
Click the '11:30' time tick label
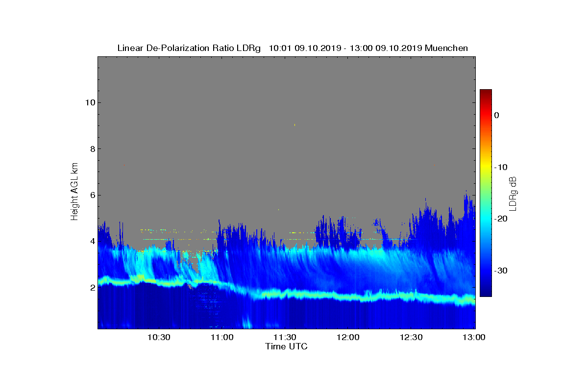pyautogui.click(x=285, y=337)
